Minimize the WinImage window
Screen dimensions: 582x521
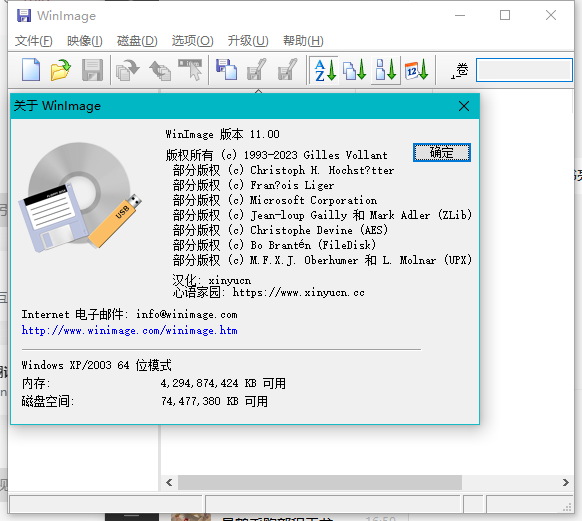click(460, 16)
